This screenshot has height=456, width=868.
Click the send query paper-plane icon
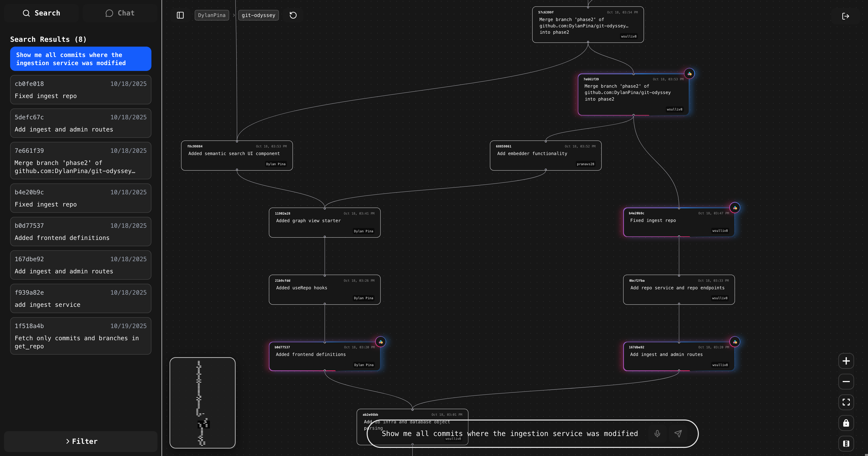[x=678, y=433]
